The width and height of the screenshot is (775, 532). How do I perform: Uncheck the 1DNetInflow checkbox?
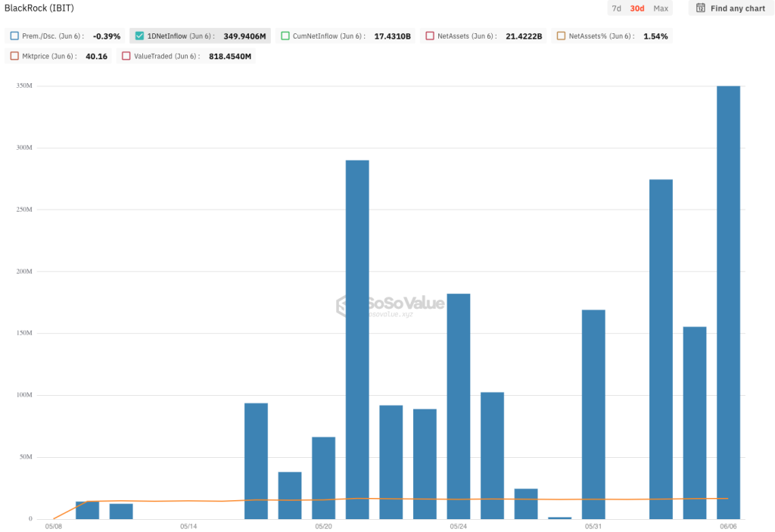pos(139,36)
